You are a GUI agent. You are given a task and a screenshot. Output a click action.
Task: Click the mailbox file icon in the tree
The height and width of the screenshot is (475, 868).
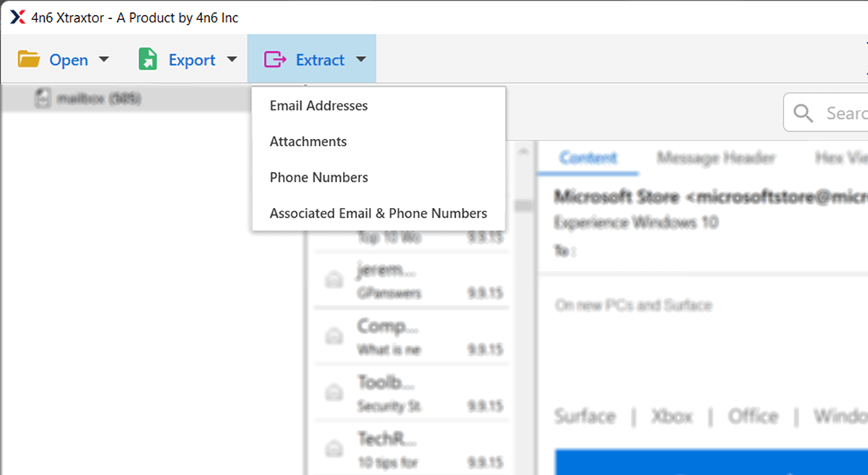click(x=43, y=98)
